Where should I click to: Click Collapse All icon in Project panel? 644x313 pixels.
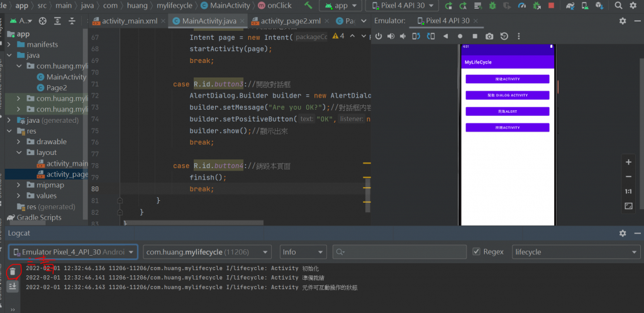pyautogui.click(x=72, y=21)
